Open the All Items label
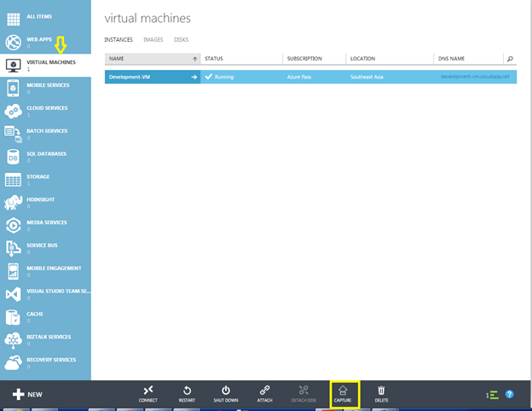 tap(39, 16)
